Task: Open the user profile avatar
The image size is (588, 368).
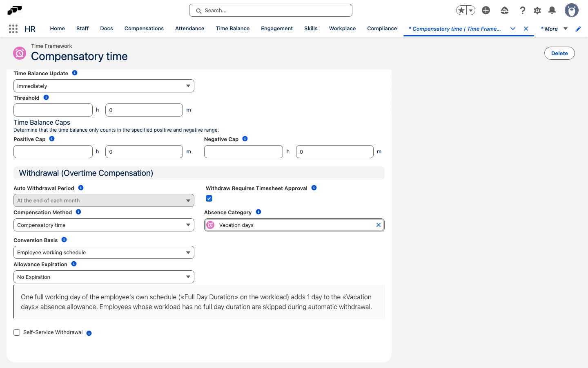Action: point(572,10)
